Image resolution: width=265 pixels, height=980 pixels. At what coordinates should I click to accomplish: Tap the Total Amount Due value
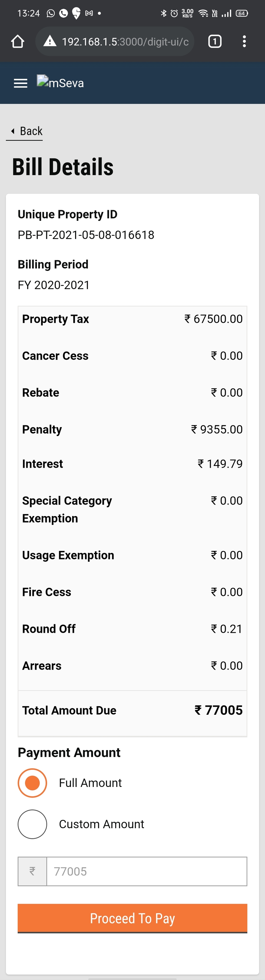pos(218,710)
